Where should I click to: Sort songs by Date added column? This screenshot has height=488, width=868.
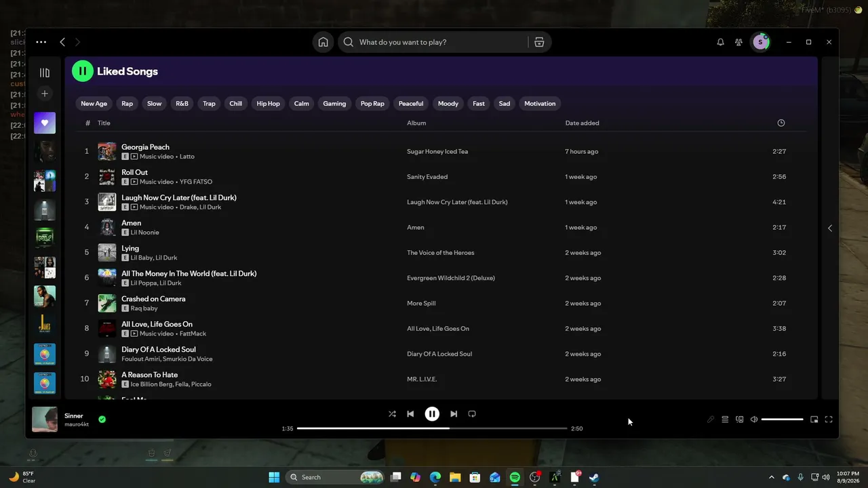582,123
